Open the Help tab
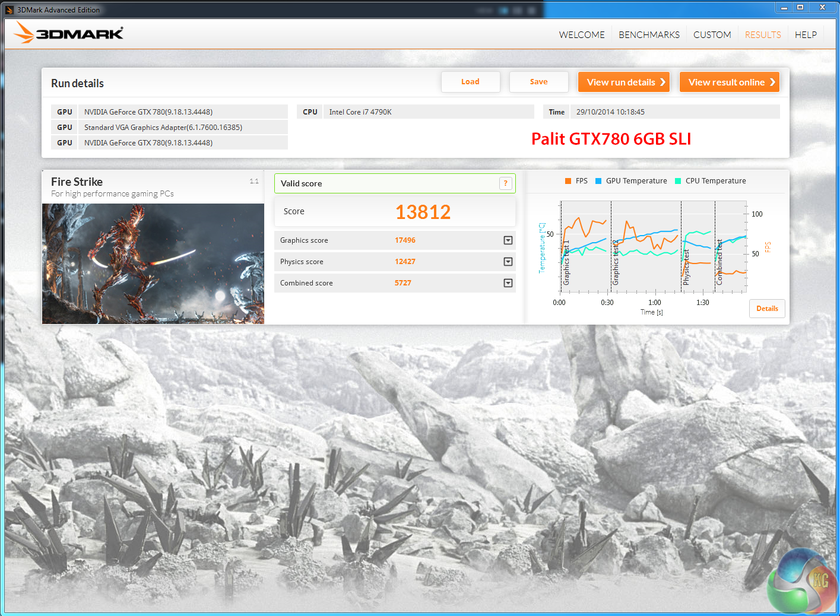Image resolution: width=840 pixels, height=616 pixels. click(806, 35)
